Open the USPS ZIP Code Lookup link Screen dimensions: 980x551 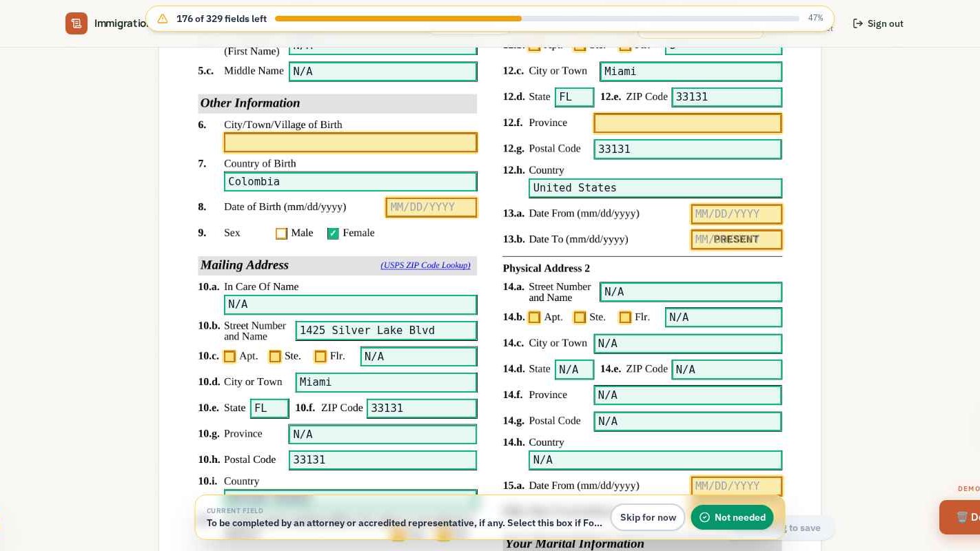pos(425,265)
